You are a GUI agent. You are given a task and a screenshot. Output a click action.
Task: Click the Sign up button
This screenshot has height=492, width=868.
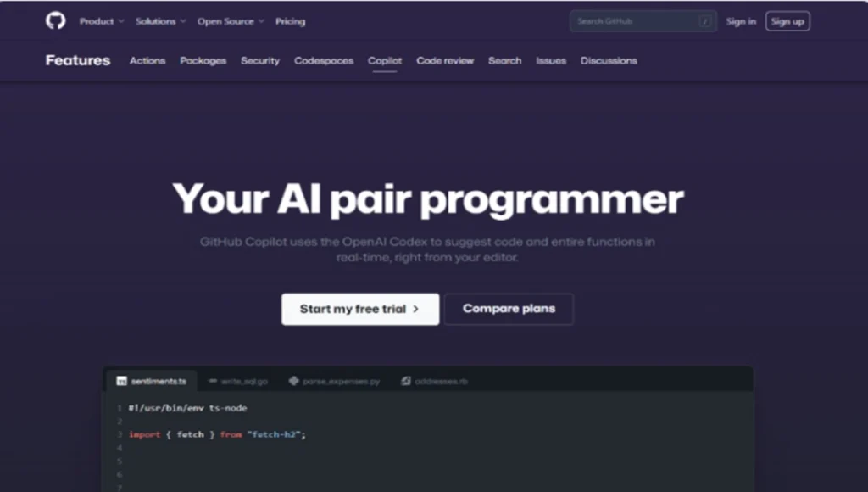point(787,21)
